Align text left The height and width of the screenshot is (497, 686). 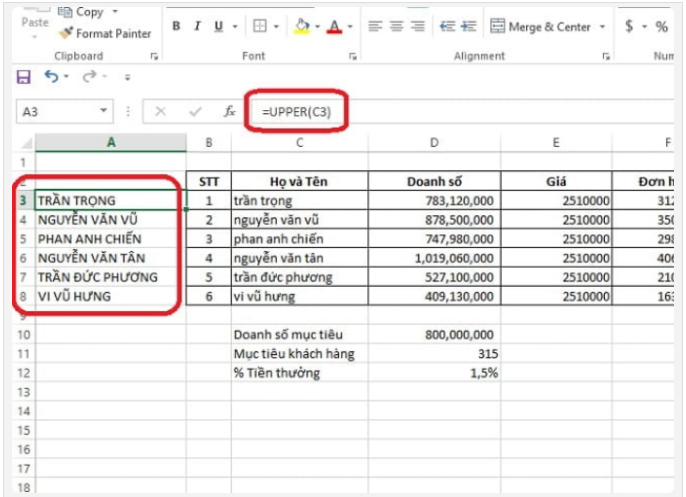375,26
